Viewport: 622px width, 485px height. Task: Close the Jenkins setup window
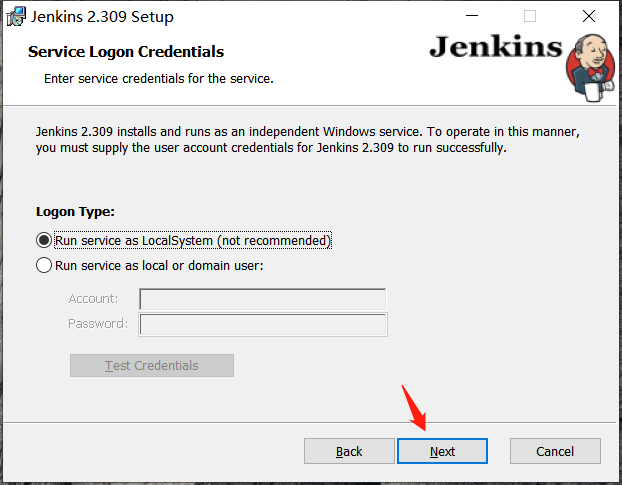click(x=589, y=16)
